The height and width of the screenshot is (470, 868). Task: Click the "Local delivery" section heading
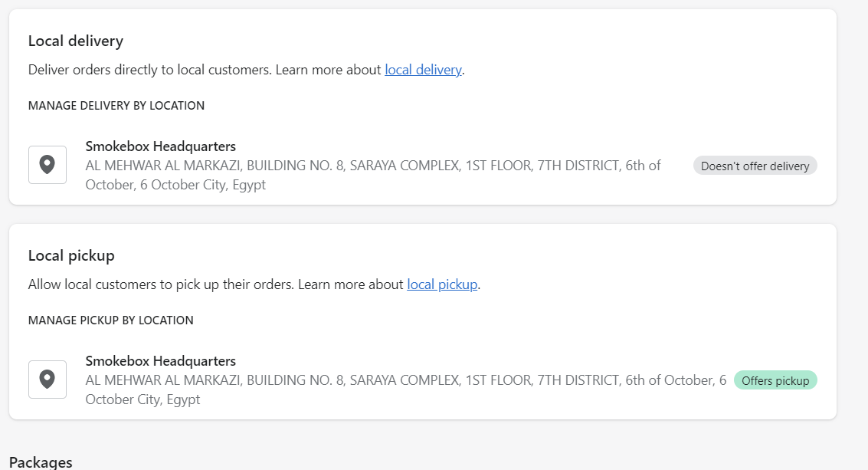pyautogui.click(x=76, y=41)
